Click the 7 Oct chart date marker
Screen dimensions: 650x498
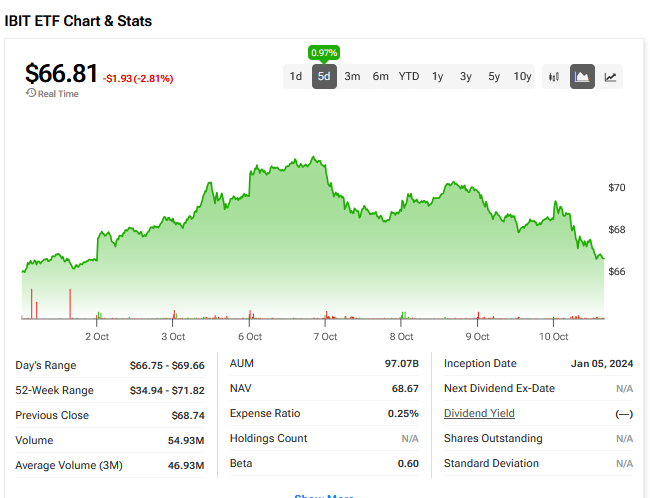coord(326,337)
